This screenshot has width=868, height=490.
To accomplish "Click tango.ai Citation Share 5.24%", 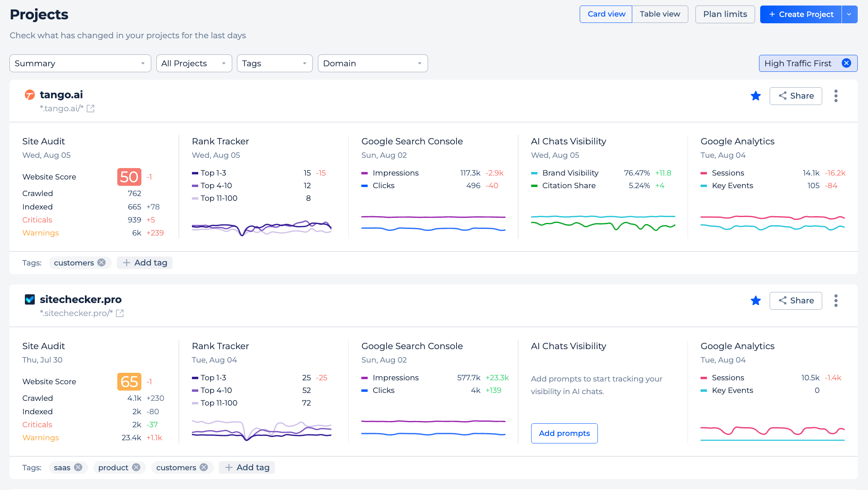I will [639, 185].
